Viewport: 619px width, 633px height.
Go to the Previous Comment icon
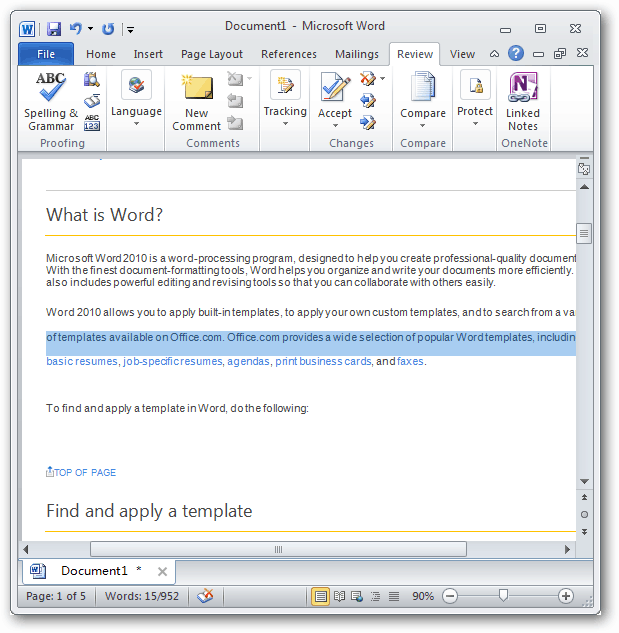[x=235, y=101]
